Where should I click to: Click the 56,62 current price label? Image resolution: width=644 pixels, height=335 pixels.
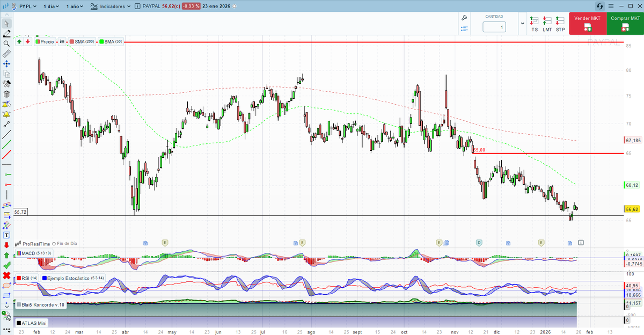(x=632, y=209)
